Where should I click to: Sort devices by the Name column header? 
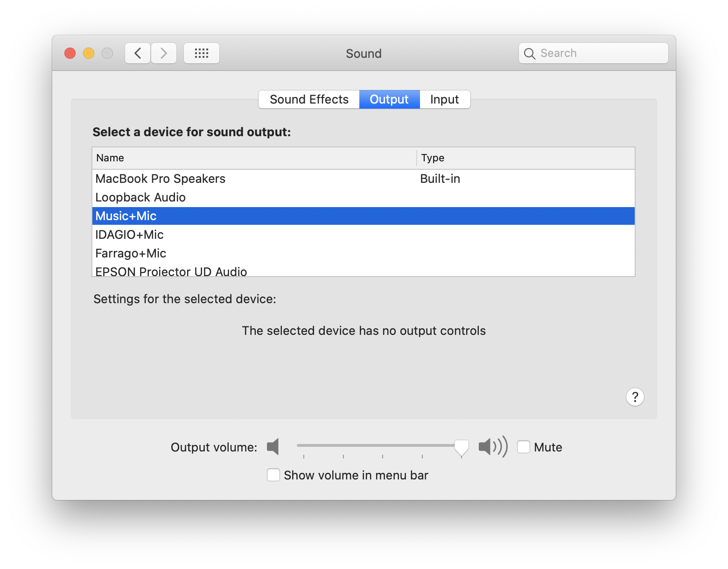(x=254, y=158)
